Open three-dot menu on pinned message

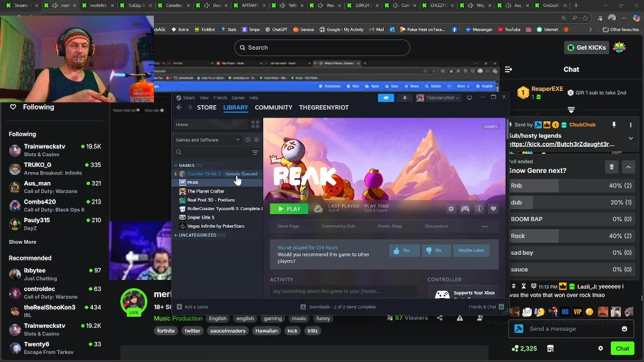[x=630, y=125]
